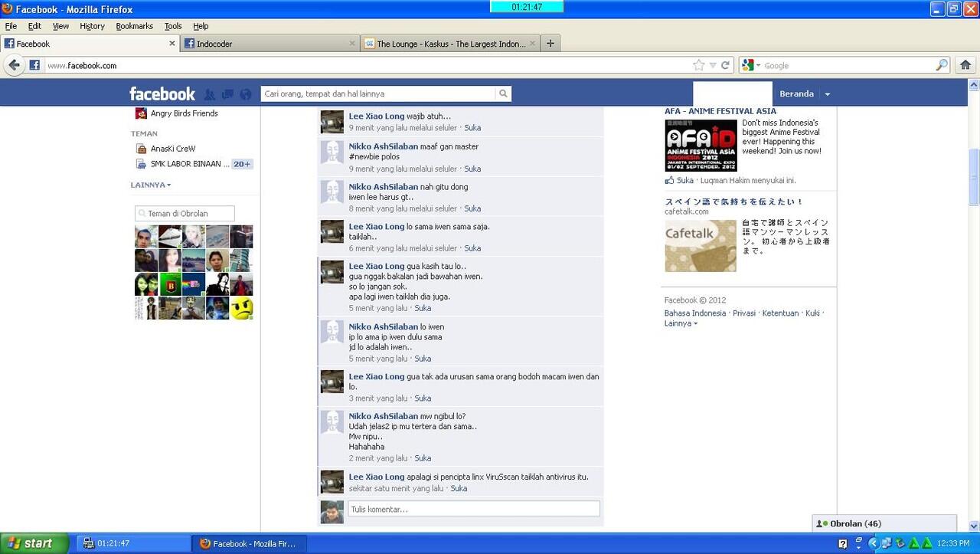Click the 20+ counter next to SMK LABOR BINAAN
The width and height of the screenshot is (980, 554).
point(242,164)
